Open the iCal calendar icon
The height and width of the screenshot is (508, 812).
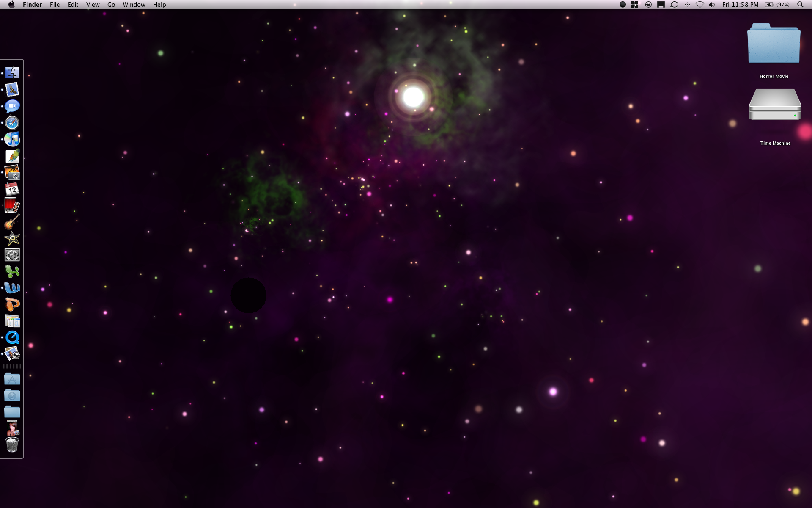point(12,189)
